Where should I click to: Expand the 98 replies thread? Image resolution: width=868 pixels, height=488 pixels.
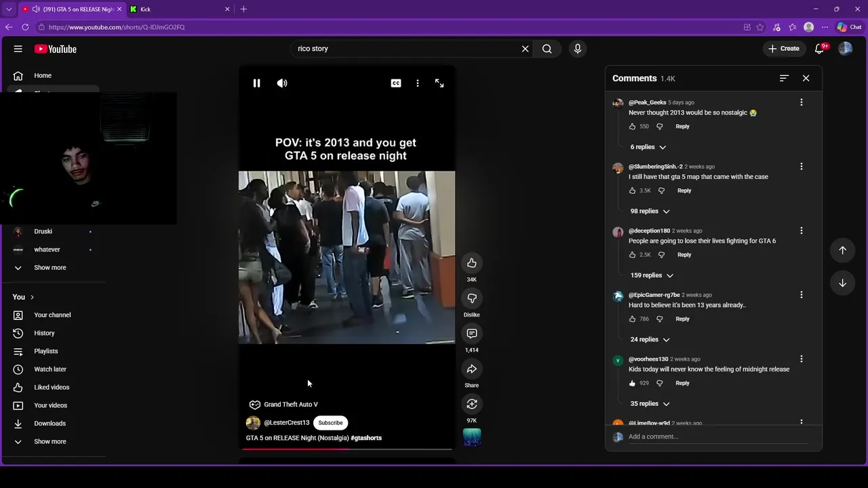(650, 211)
